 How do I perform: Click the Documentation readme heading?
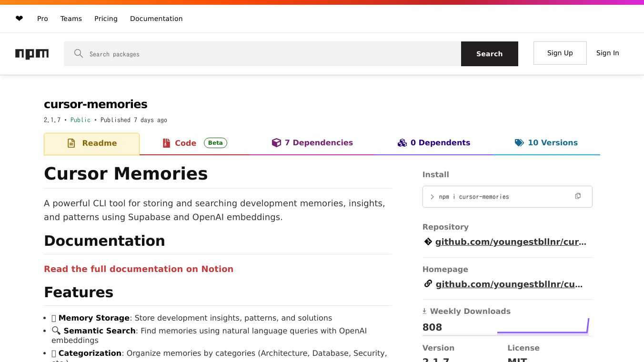point(104,241)
